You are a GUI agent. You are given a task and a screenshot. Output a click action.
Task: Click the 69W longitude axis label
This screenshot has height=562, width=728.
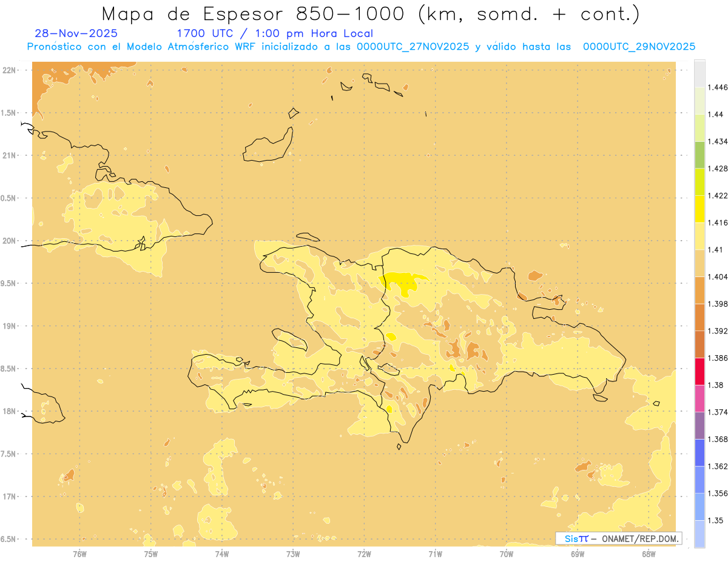tap(577, 554)
